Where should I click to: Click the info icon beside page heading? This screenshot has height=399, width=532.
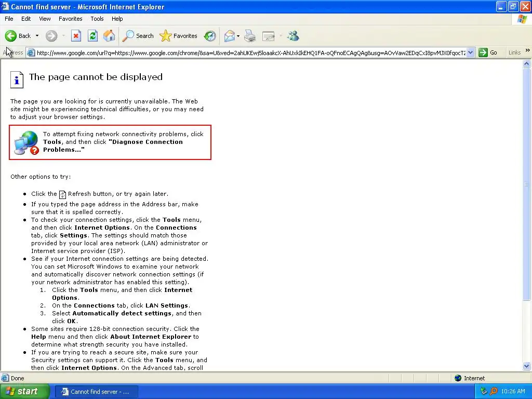[x=17, y=79]
